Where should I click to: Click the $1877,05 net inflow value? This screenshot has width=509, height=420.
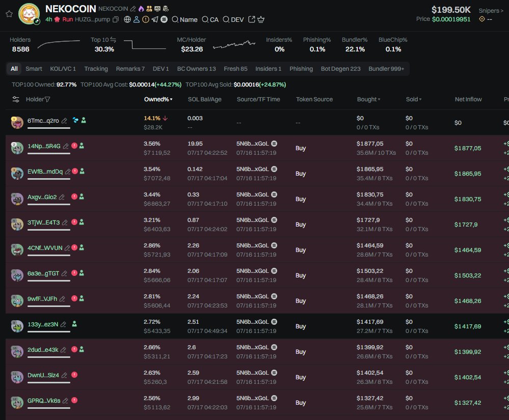coord(467,148)
